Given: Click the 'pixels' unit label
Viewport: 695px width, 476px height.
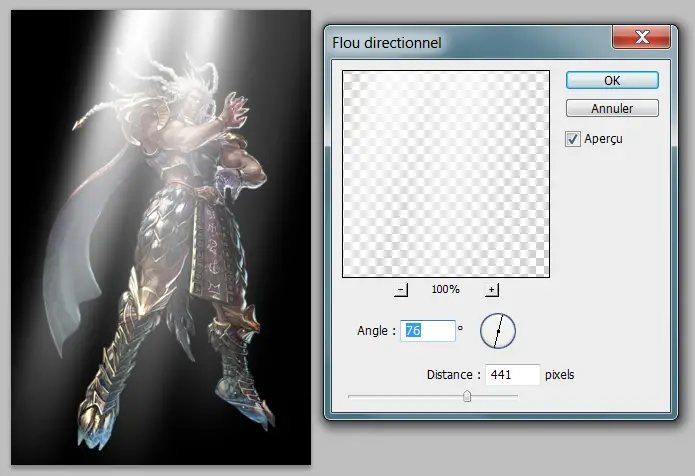Looking at the screenshot, I should pyautogui.click(x=559, y=375).
